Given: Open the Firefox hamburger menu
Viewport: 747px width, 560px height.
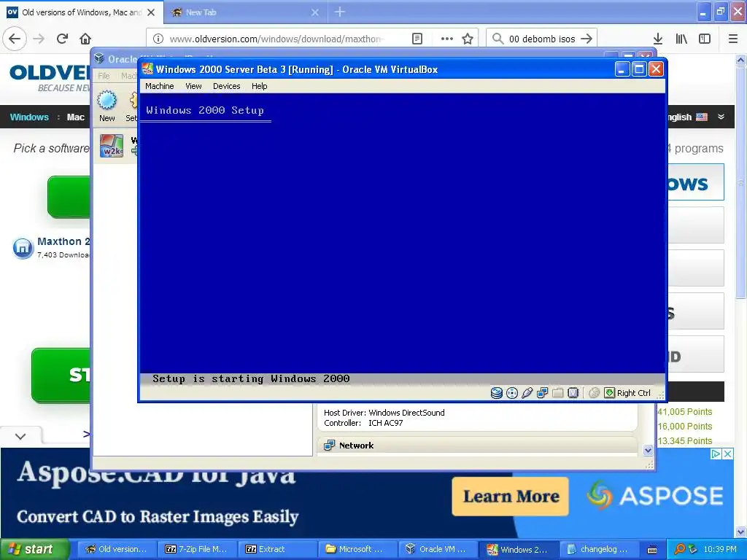Looking at the screenshot, I should pyautogui.click(x=732, y=39).
